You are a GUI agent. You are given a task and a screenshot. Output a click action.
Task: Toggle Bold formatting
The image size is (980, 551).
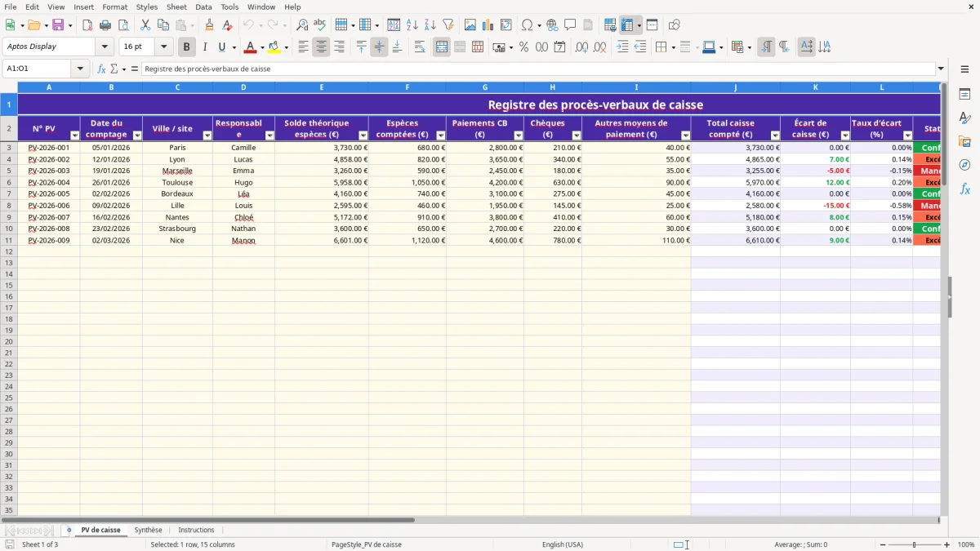tap(187, 47)
